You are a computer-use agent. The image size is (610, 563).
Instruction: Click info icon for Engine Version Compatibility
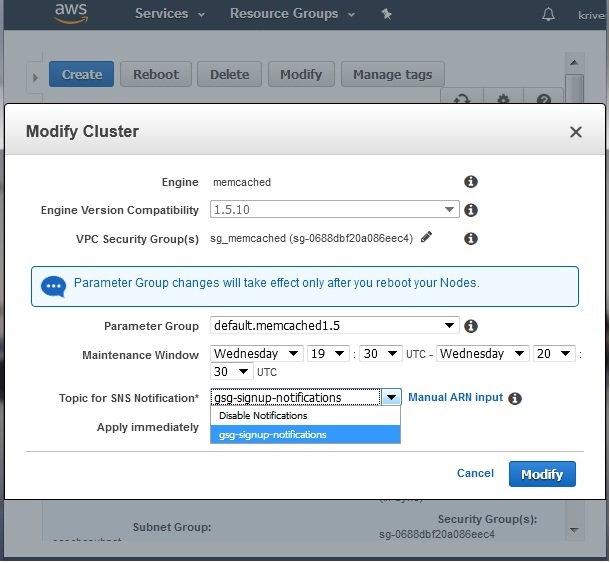click(x=470, y=210)
